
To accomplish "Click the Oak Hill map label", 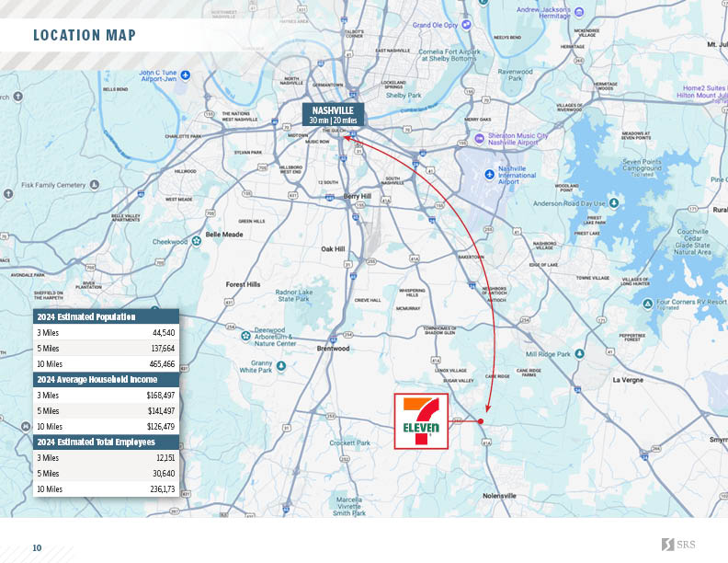I will point(333,249).
